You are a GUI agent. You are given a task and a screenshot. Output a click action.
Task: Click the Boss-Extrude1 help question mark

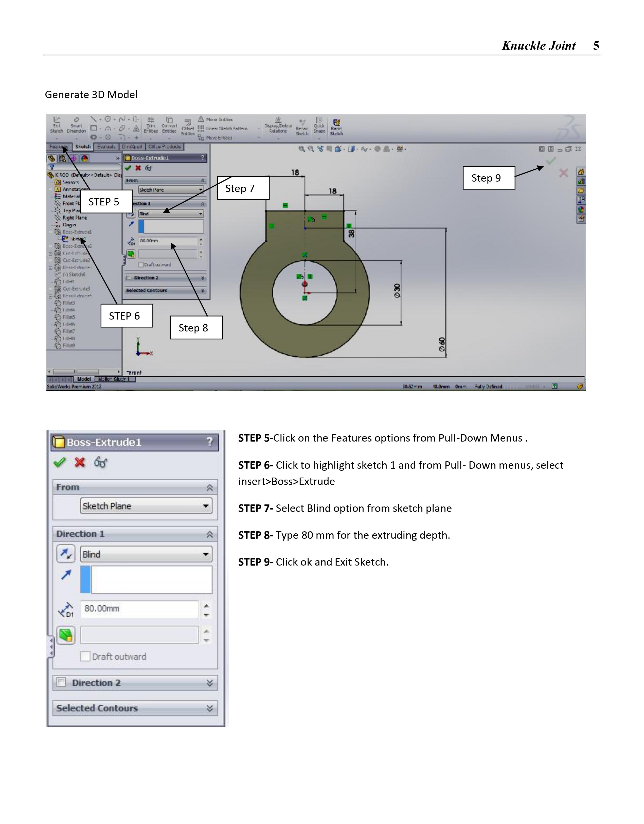[x=209, y=442]
